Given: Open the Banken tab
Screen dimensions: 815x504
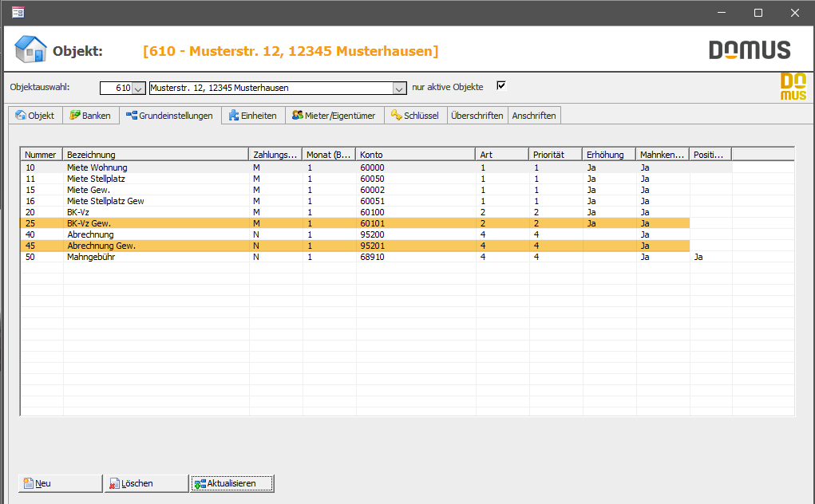Looking at the screenshot, I should 90,115.
